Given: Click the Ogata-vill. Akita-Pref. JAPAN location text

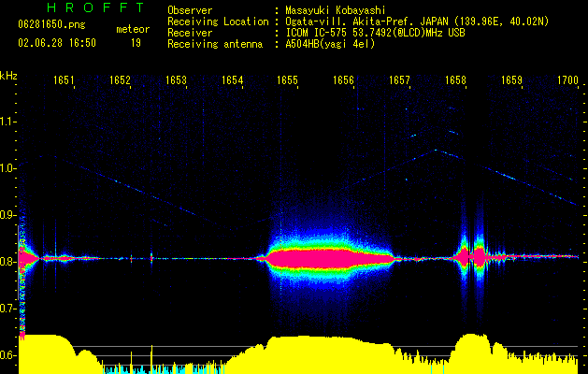Looking at the screenshot, I should (x=417, y=22).
